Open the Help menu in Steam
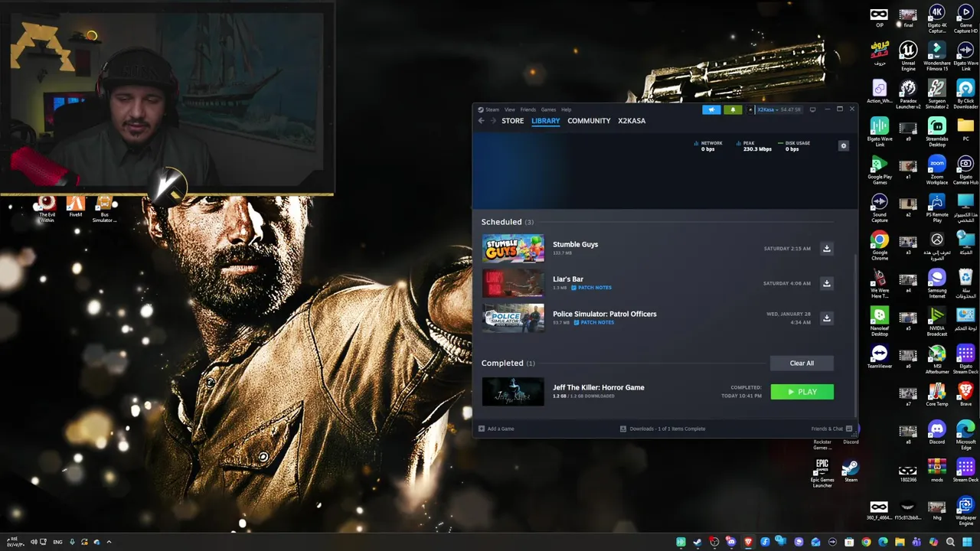This screenshot has height=551, width=980. point(566,109)
